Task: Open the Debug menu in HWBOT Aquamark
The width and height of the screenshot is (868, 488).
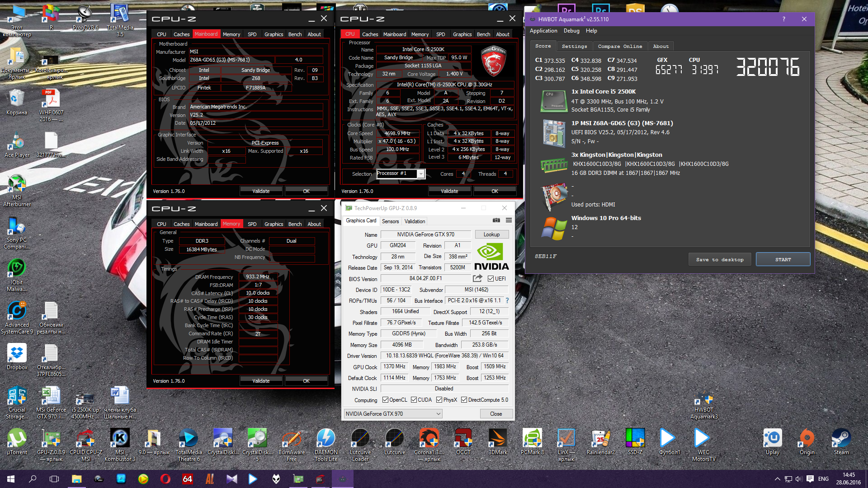Action: click(571, 31)
